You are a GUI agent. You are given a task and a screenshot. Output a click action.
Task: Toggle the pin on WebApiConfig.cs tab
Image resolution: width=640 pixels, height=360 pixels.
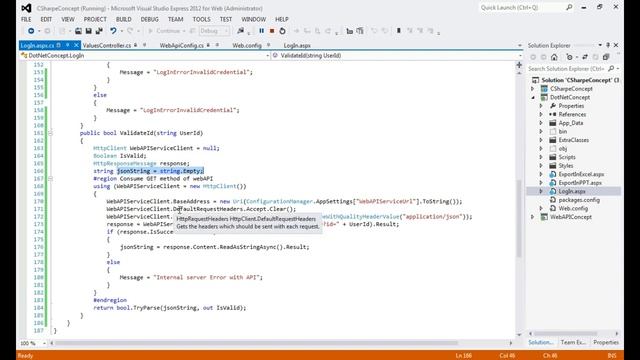click(x=217, y=45)
